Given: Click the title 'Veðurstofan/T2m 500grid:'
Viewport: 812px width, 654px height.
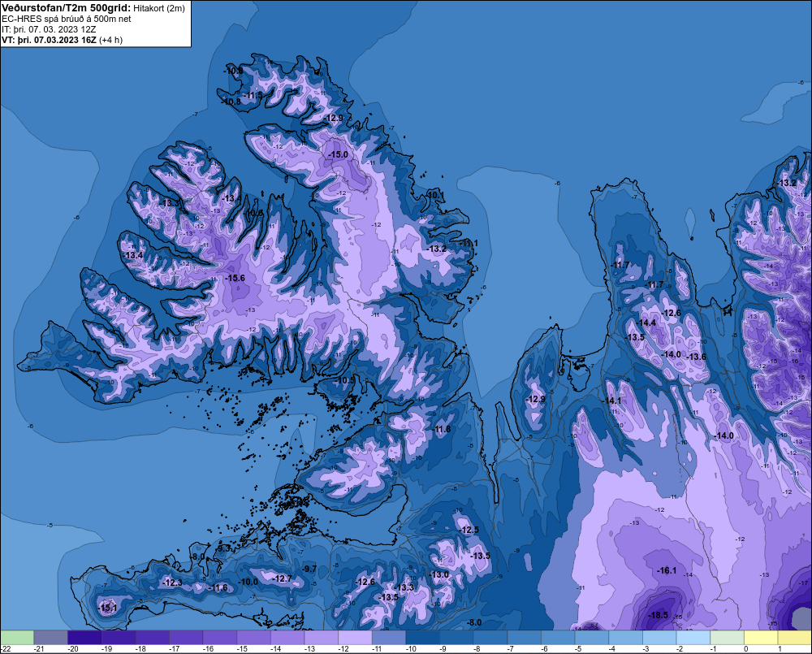Looking at the screenshot, I should click(66, 7).
